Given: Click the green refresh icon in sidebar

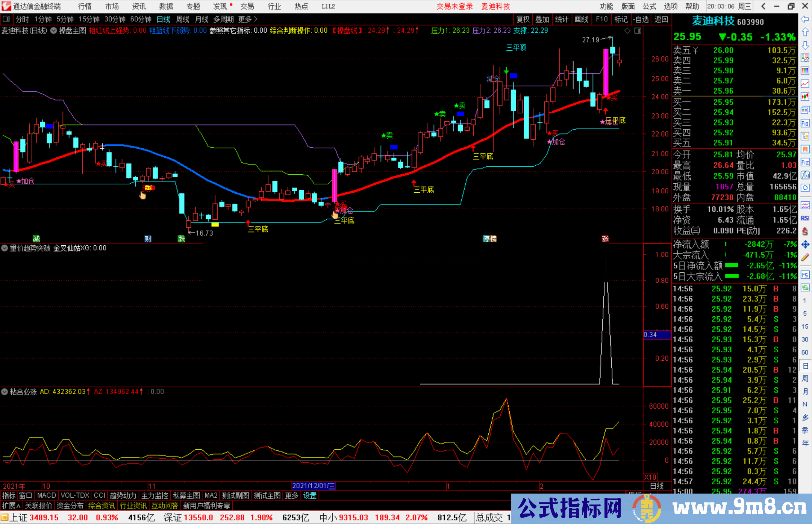Looking at the screenshot, I should click(x=805, y=288).
